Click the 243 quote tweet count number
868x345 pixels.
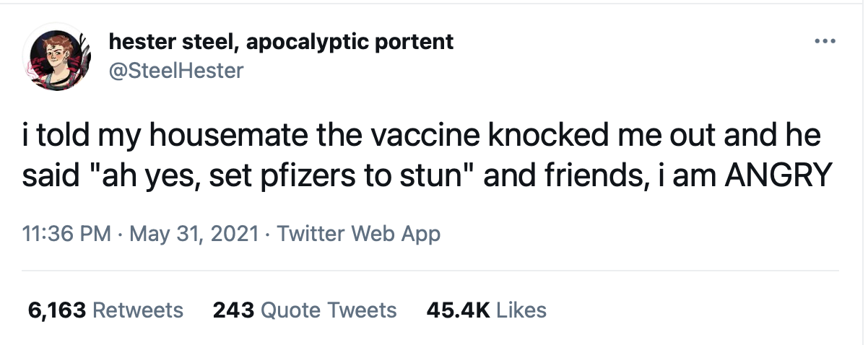pyautogui.click(x=233, y=310)
